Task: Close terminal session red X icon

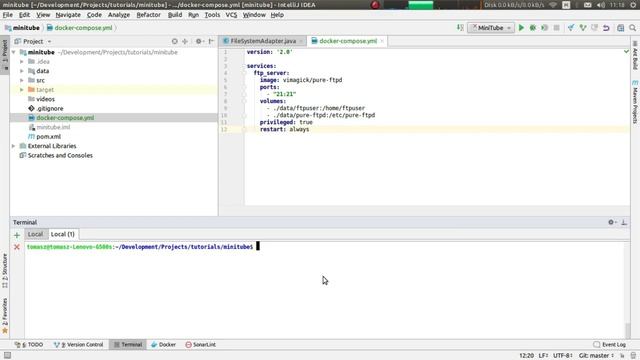Action: pyautogui.click(x=17, y=247)
